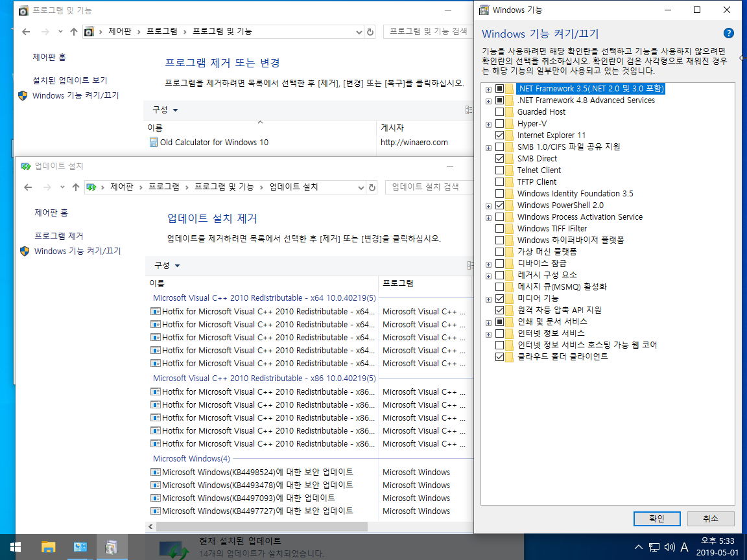Click the 업데이트 설치 검색 search box
The height and width of the screenshot is (560, 747).
(x=429, y=187)
